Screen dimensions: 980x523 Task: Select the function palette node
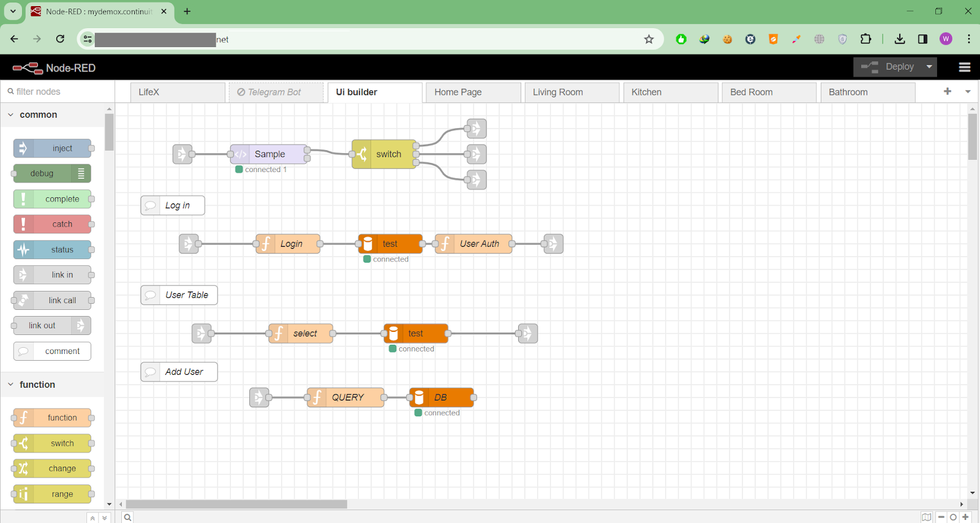click(x=52, y=418)
